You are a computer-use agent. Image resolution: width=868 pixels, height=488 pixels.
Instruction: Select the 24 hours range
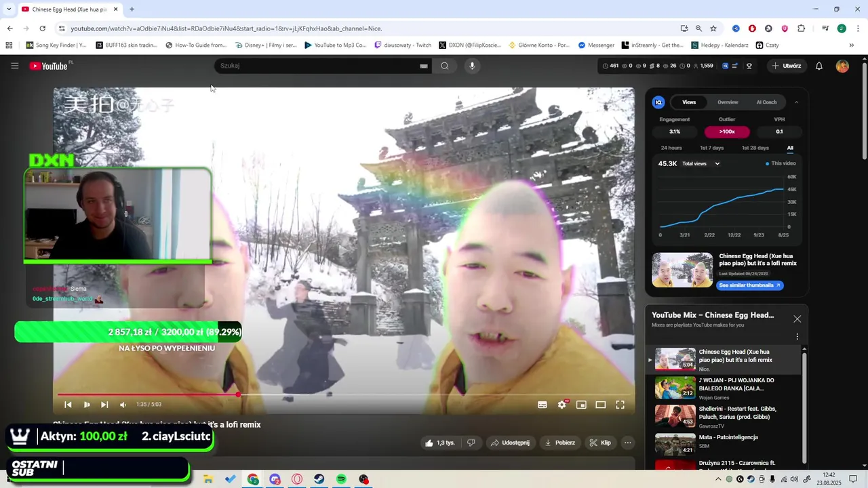click(671, 148)
